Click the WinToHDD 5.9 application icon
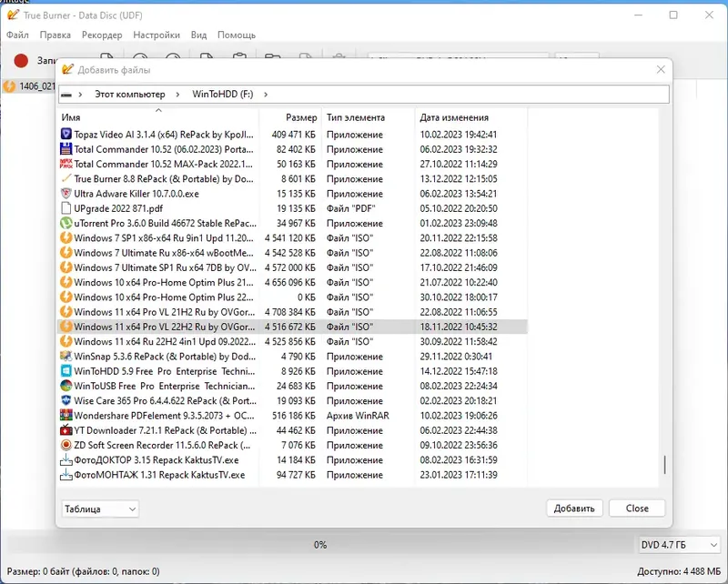 tap(66, 371)
